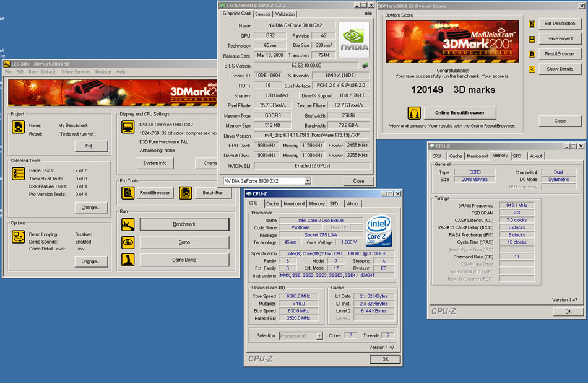Image resolution: width=588 pixels, height=383 pixels.
Task: Click the Batch Run icon in Pro Tools
Action: 185,193
